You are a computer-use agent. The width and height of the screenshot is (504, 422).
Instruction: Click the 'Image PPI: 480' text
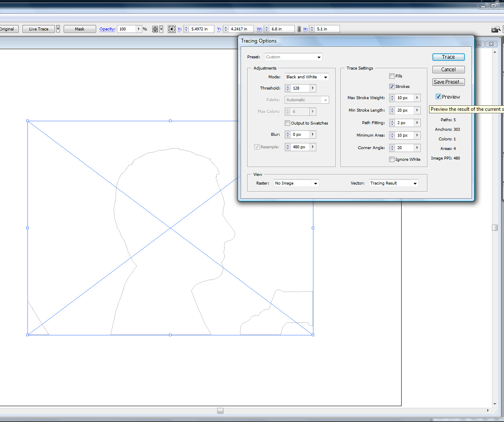tap(445, 158)
